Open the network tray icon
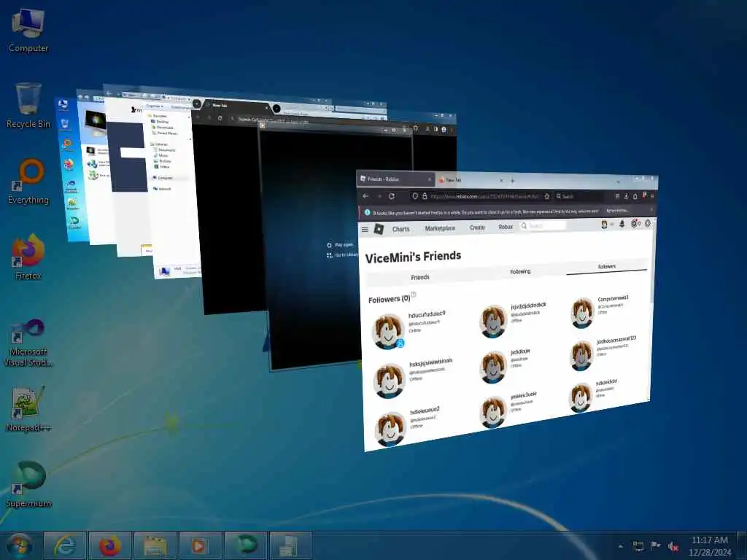This screenshot has width=747, height=560. (638, 546)
